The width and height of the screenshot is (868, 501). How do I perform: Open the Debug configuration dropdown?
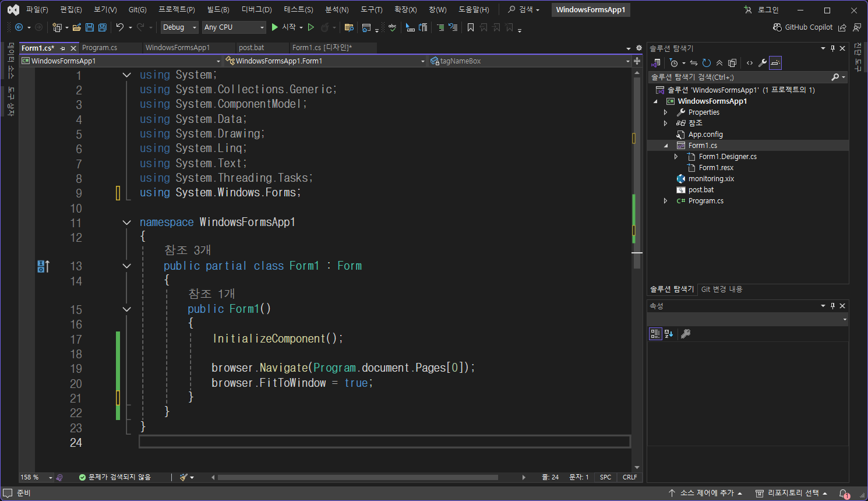click(180, 27)
